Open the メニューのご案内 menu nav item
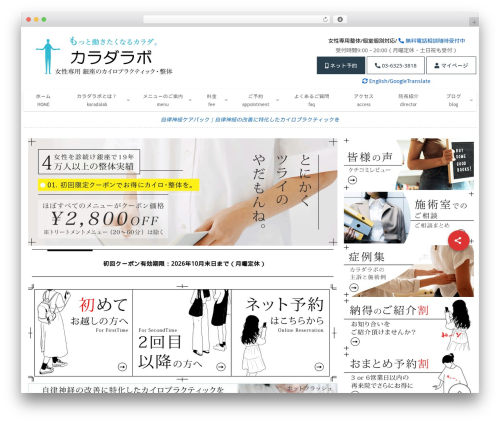The image size is (500, 423). pos(163,100)
